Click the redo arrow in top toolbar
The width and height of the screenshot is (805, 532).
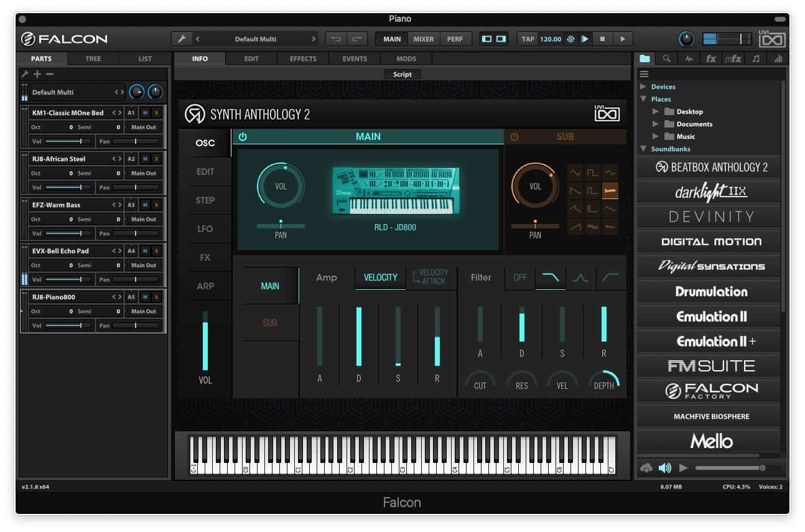coord(357,39)
